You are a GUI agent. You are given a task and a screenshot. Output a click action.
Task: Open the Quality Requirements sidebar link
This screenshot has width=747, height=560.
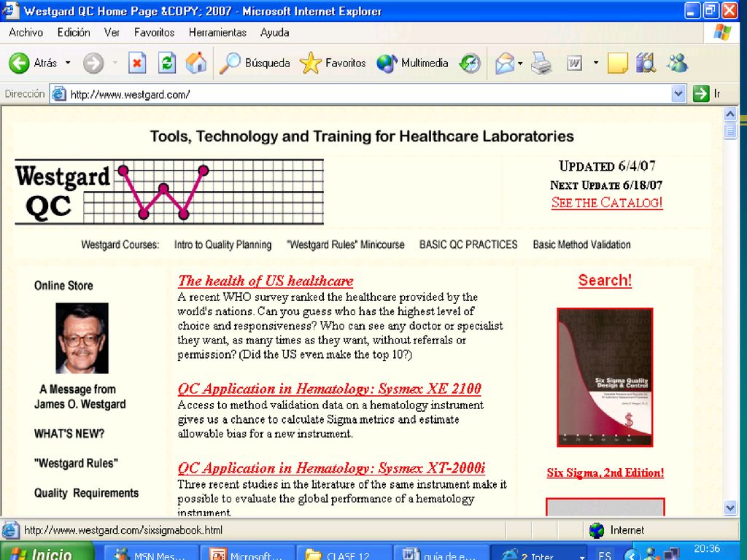86,494
